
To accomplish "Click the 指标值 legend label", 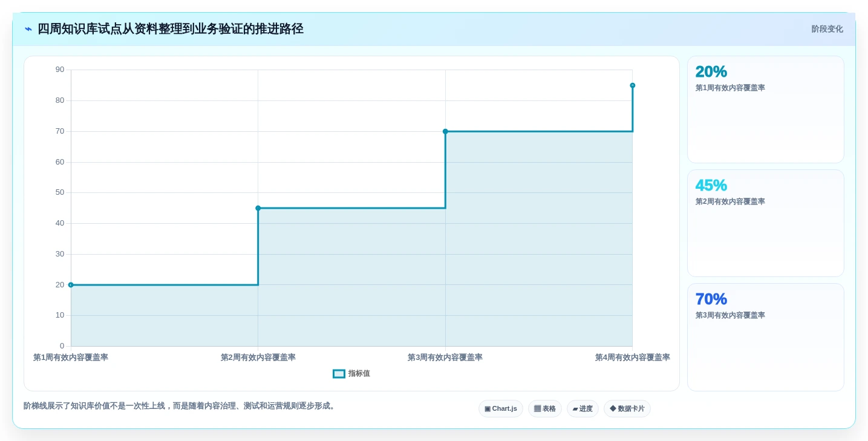I will pyautogui.click(x=359, y=374).
